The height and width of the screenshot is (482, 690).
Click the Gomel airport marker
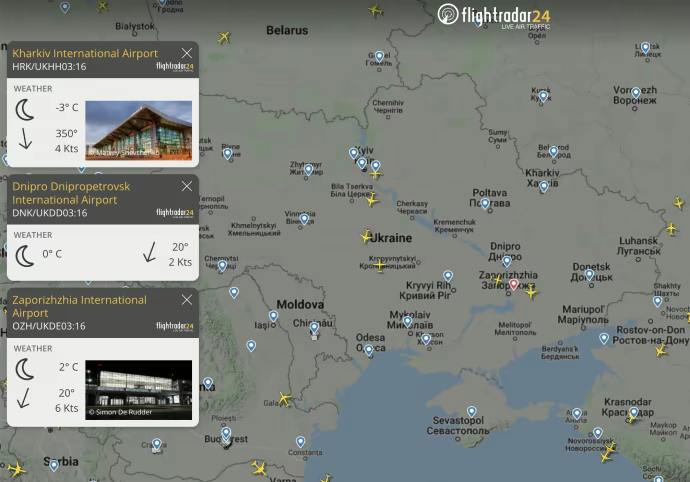pos(379,56)
